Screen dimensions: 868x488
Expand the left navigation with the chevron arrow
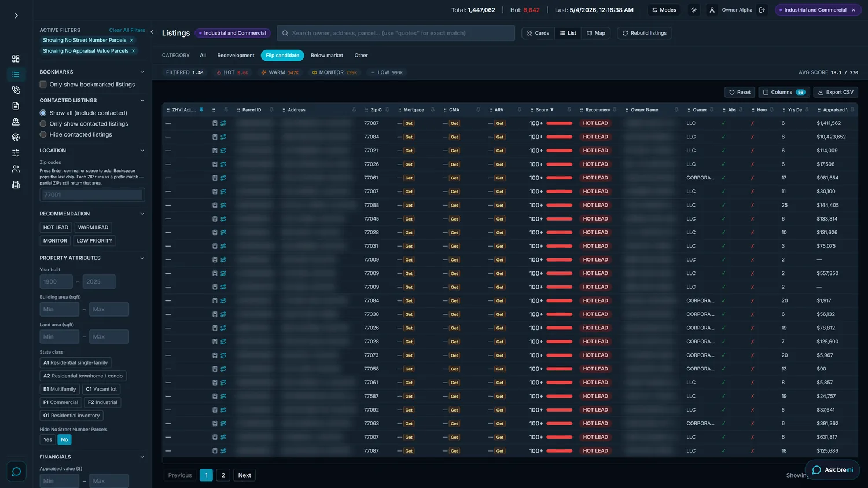tap(16, 16)
